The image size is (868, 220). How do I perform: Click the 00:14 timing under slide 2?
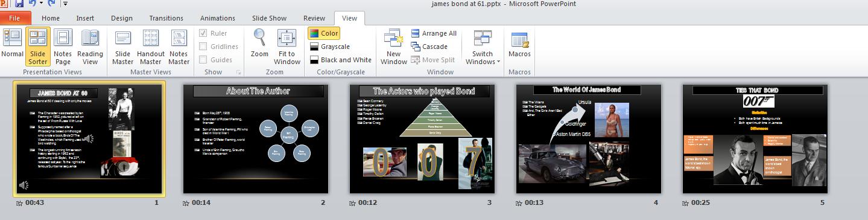point(201,202)
